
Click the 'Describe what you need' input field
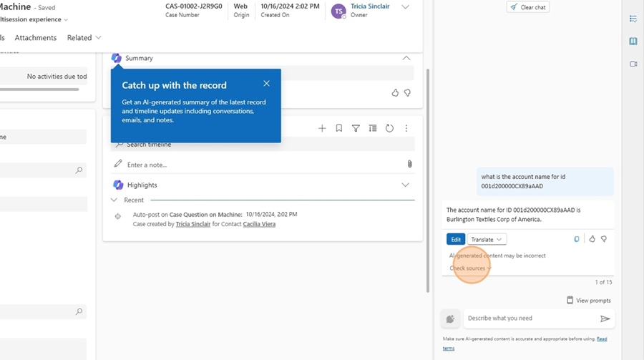coord(530,318)
